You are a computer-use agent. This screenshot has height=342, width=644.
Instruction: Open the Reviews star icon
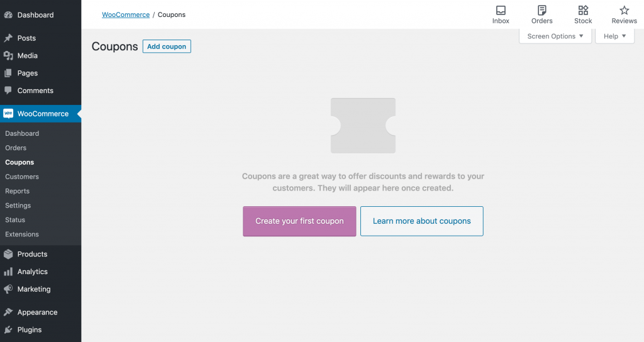tap(625, 10)
